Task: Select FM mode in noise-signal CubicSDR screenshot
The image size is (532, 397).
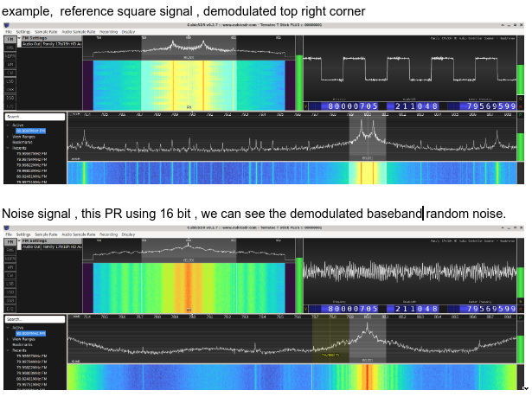Action: coord(10,242)
